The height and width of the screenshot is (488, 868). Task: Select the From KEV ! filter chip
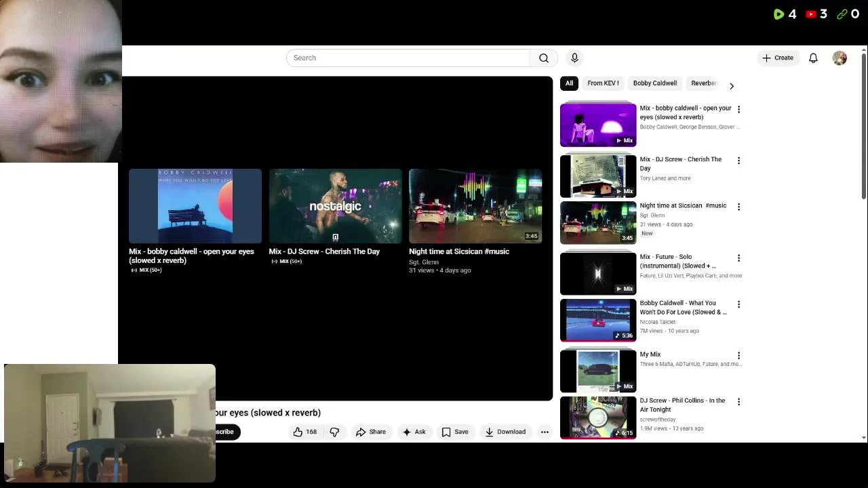pyautogui.click(x=603, y=83)
